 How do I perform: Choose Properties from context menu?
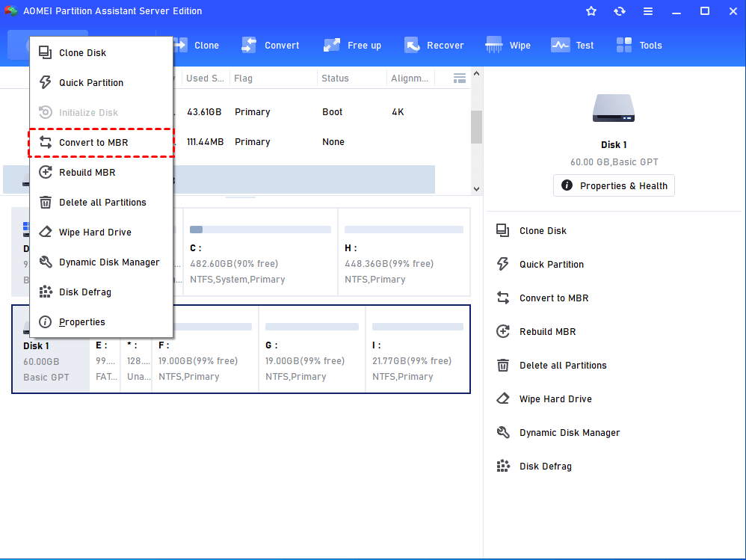(x=102, y=321)
